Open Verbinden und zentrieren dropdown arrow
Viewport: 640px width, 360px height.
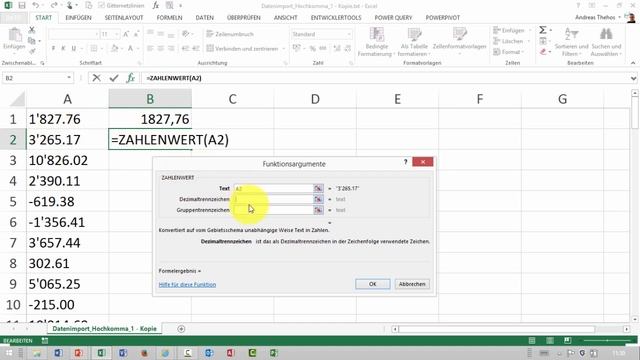pyautogui.click(x=284, y=49)
